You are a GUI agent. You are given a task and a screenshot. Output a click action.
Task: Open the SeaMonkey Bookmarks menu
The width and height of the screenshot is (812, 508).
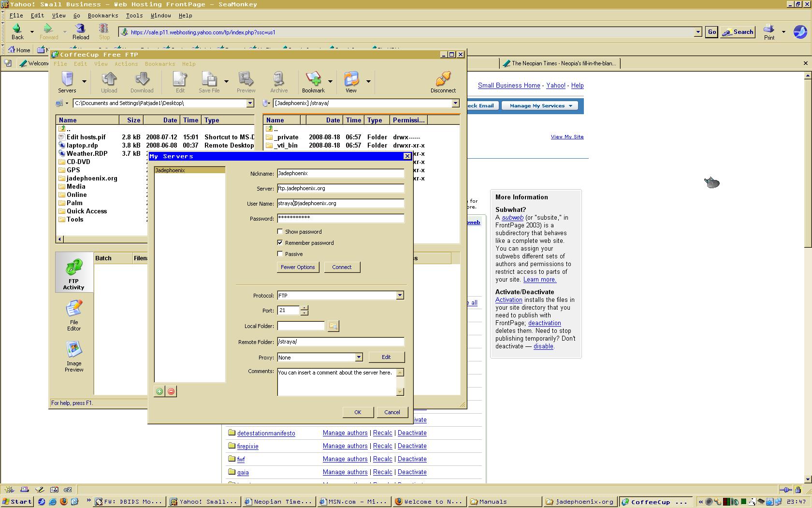point(103,15)
